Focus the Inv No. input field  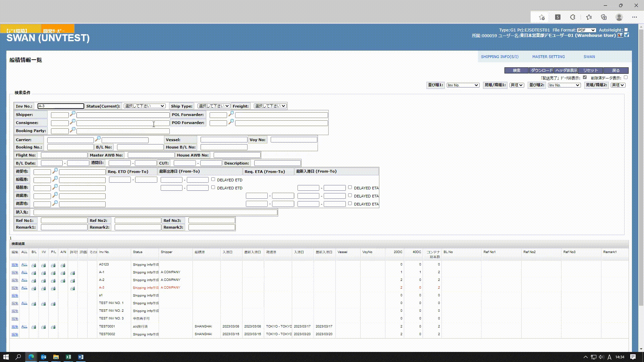[x=61, y=106]
